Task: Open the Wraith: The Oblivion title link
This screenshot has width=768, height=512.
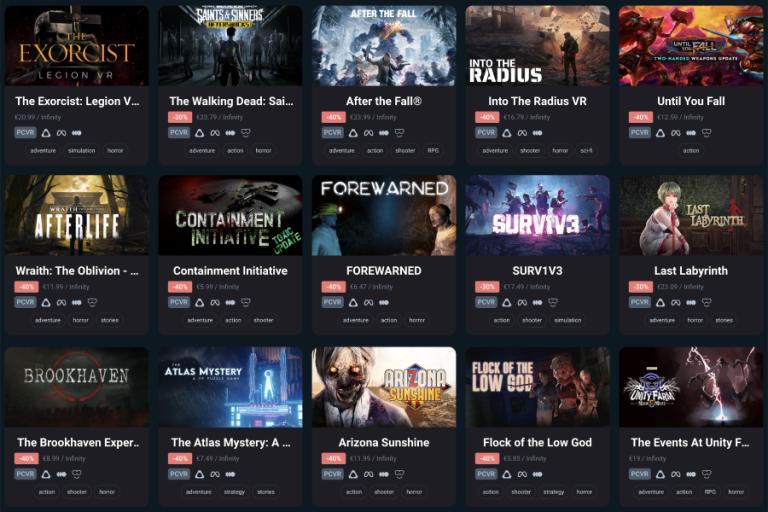Action: coord(77,270)
